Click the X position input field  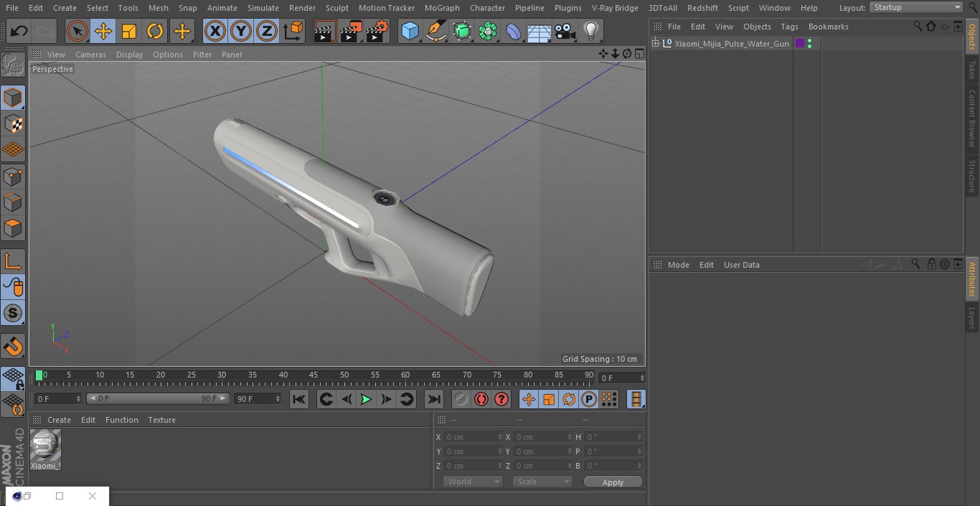tap(474, 437)
